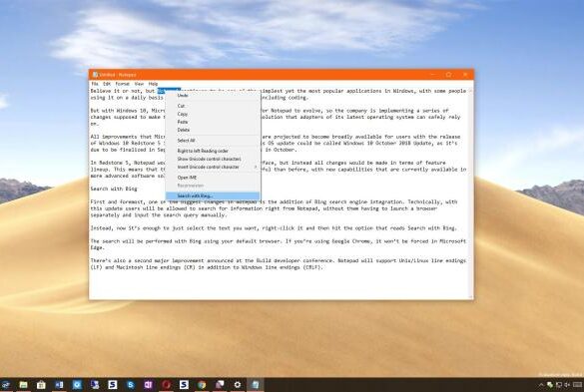Open OneNote from the taskbar
The height and width of the screenshot is (392, 584).
[x=148, y=385]
